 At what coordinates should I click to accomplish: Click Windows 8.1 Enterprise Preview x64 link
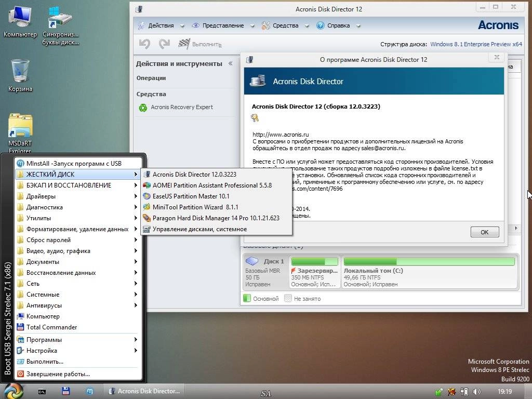(x=476, y=44)
